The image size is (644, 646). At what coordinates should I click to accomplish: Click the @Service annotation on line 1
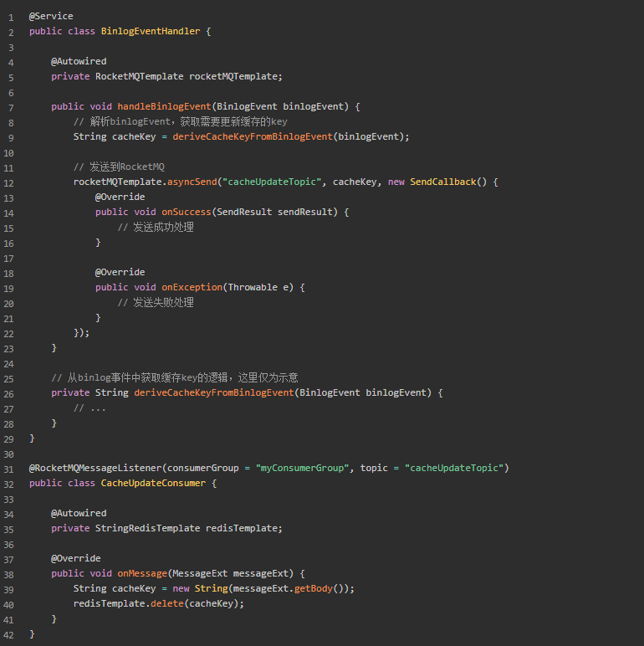tap(51, 16)
